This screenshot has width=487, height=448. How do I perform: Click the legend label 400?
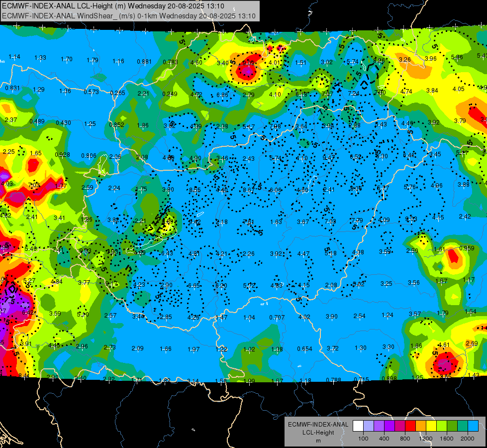384,439
